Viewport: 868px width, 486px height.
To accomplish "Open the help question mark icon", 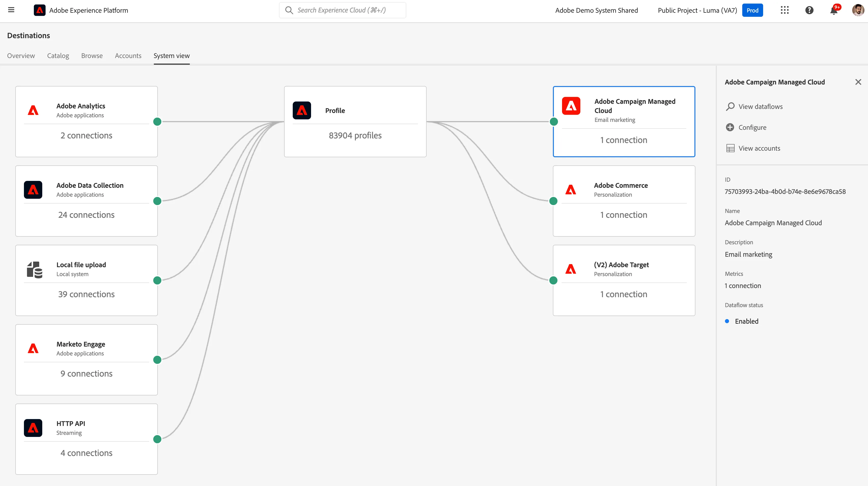I will coord(809,10).
